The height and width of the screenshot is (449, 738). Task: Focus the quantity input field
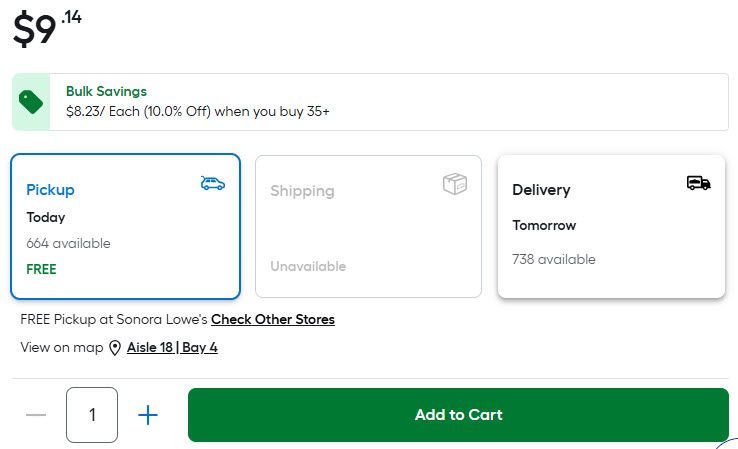point(92,415)
